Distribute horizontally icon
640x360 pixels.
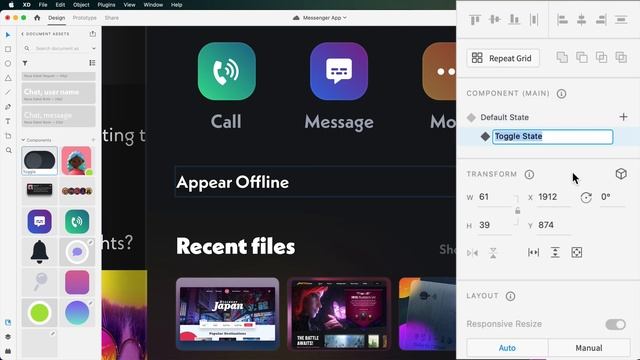621,19
